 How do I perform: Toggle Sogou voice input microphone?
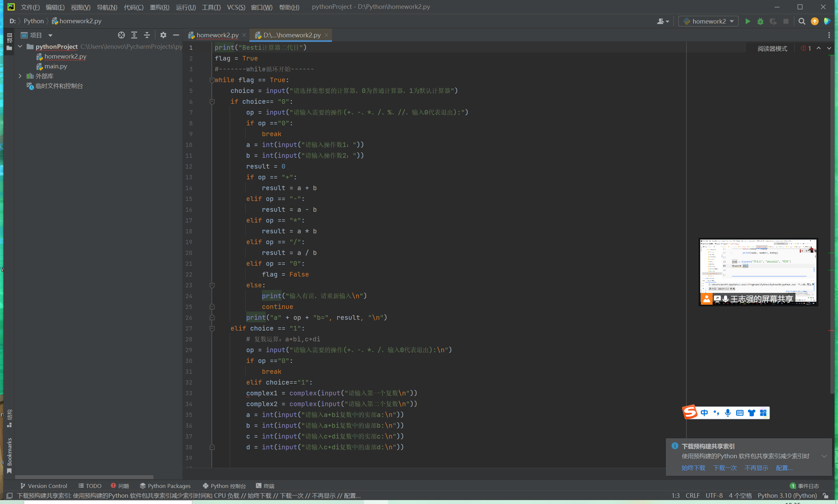728,413
